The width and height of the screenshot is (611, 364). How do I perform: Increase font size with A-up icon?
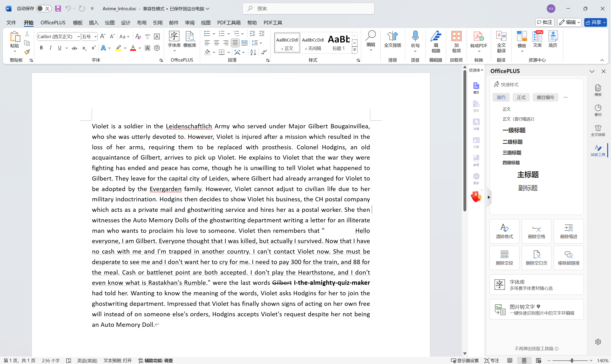103,36
